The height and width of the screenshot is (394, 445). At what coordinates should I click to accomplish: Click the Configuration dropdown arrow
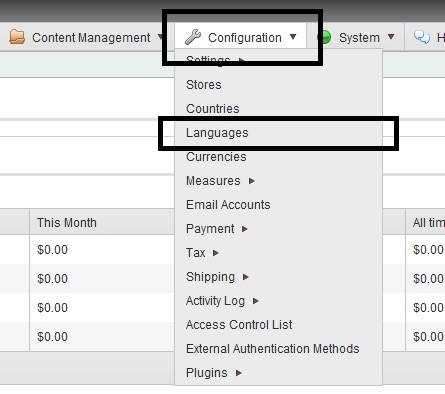[x=293, y=37]
